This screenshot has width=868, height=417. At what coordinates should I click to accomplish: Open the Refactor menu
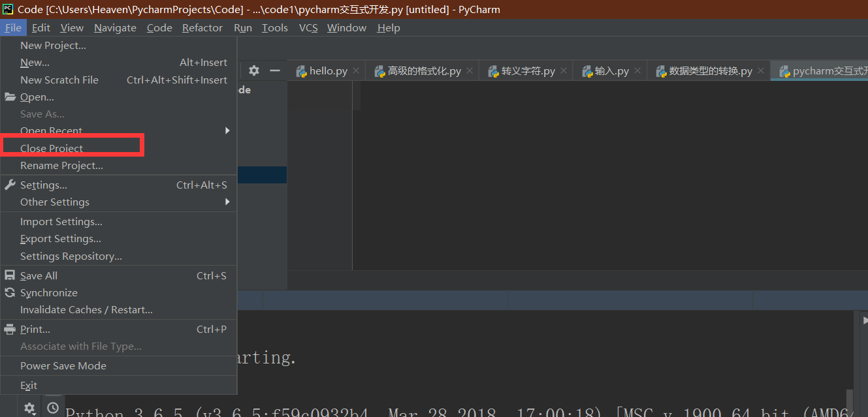(202, 27)
